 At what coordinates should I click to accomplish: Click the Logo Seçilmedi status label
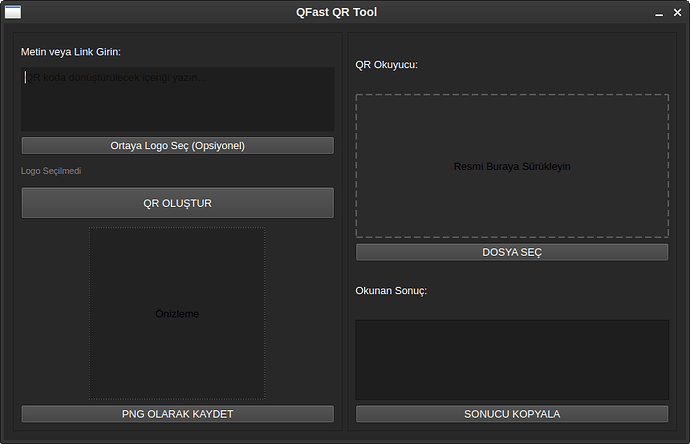pyautogui.click(x=51, y=171)
